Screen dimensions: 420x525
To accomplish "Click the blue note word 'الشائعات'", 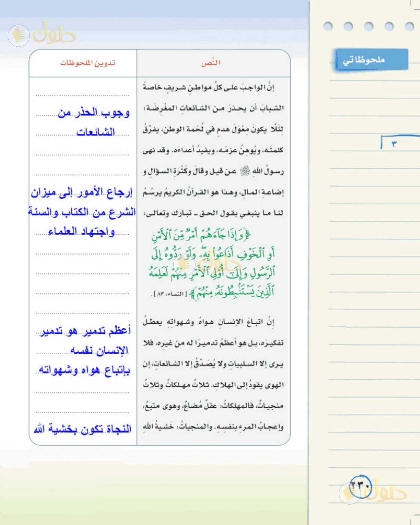I will click(x=96, y=132).
